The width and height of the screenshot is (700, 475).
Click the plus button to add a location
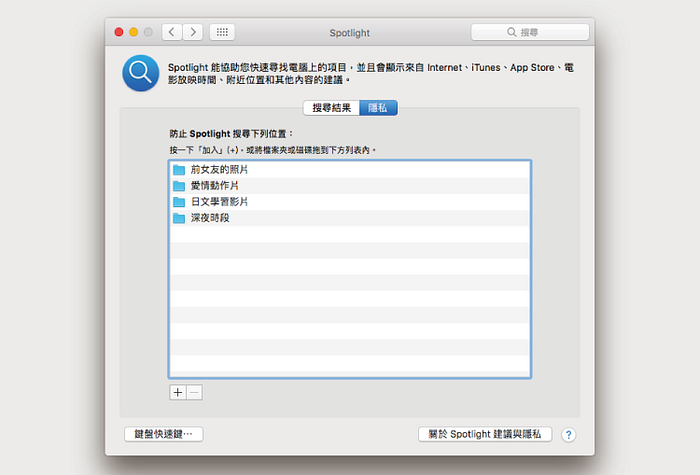click(178, 392)
